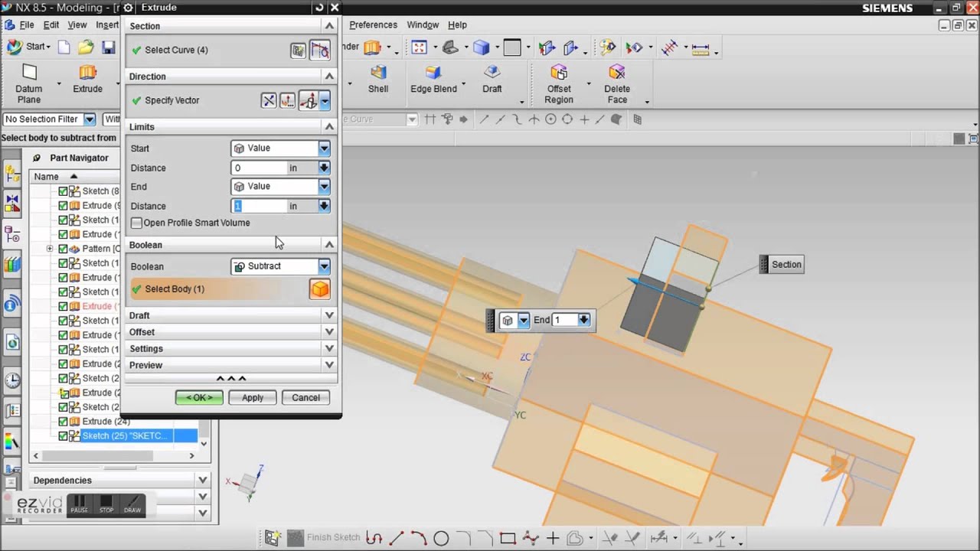The height and width of the screenshot is (551, 980).
Task: Click the Rectangle sketch tool in bottom toolbar
Action: 507,538
